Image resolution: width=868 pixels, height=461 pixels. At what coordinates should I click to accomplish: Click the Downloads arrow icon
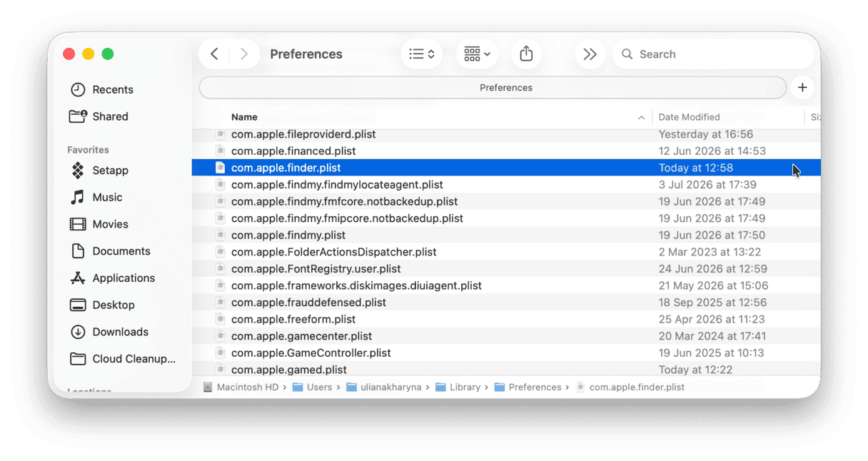coord(78,332)
